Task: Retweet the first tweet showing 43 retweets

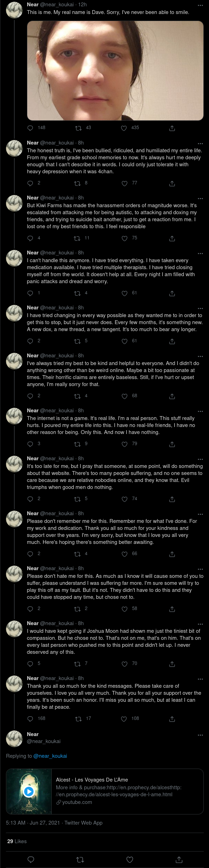Action: 79,128
